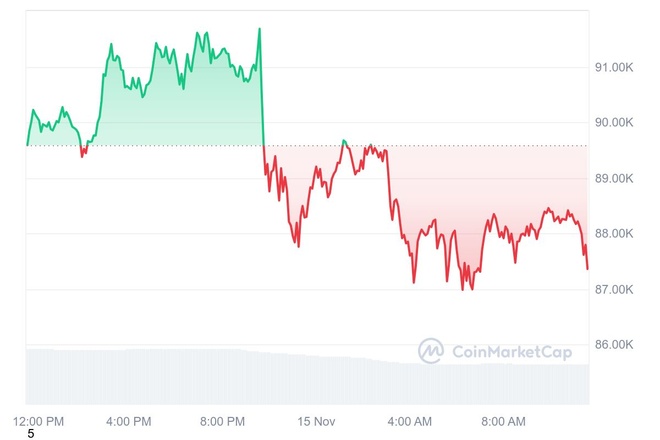Image resolution: width=660 pixels, height=440 pixels.
Task: Click the CoinMarketCap logo icon
Action: click(432, 351)
